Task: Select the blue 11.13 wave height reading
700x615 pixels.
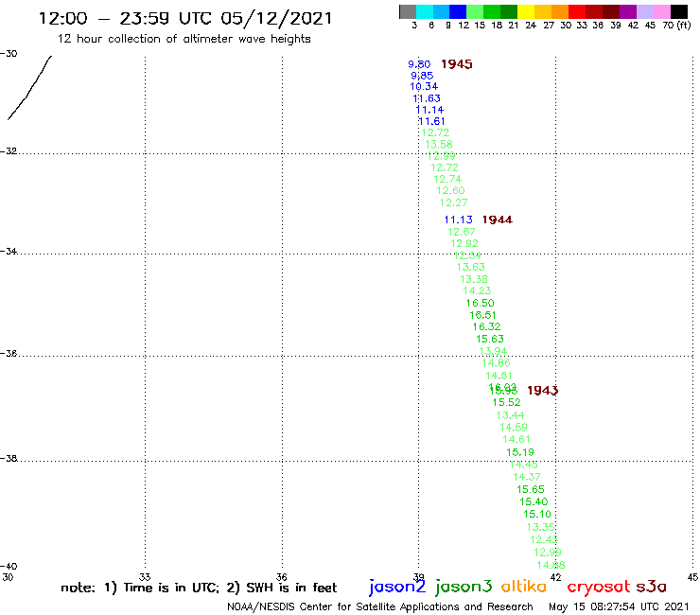Action: point(458,220)
